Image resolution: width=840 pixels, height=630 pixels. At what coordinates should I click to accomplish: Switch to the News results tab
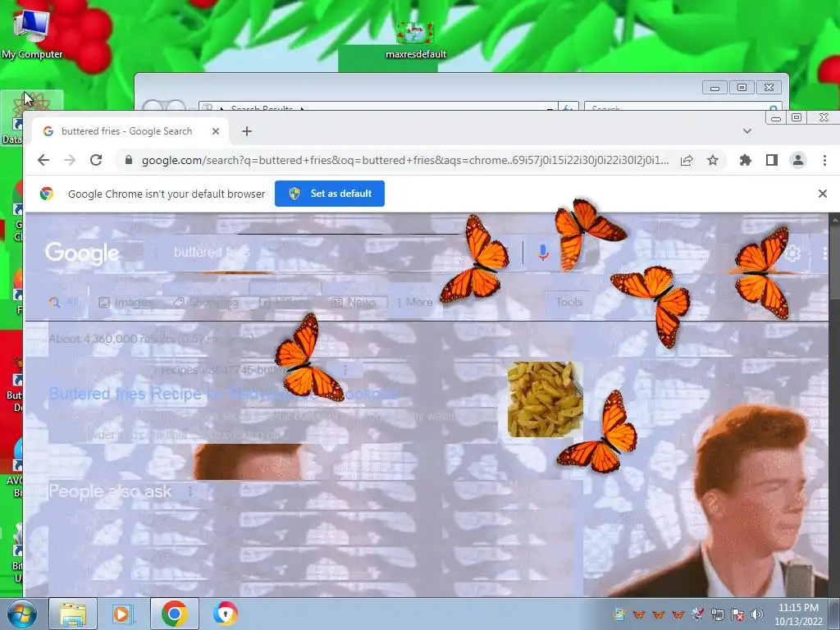pos(354,303)
